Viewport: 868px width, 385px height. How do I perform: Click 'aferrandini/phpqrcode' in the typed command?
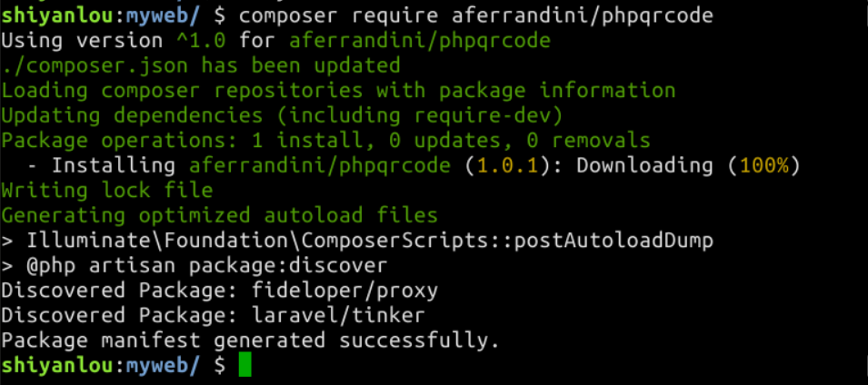click(x=583, y=15)
